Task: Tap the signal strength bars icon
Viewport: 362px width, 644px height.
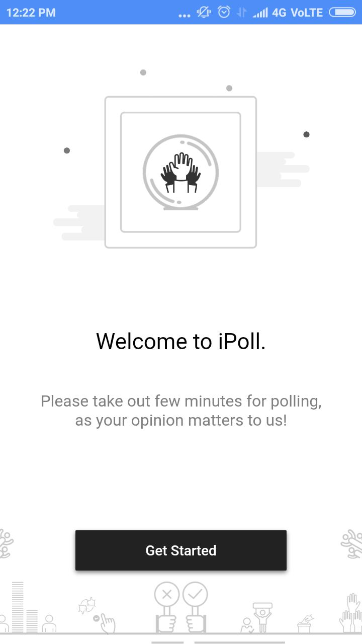Action: click(x=260, y=13)
